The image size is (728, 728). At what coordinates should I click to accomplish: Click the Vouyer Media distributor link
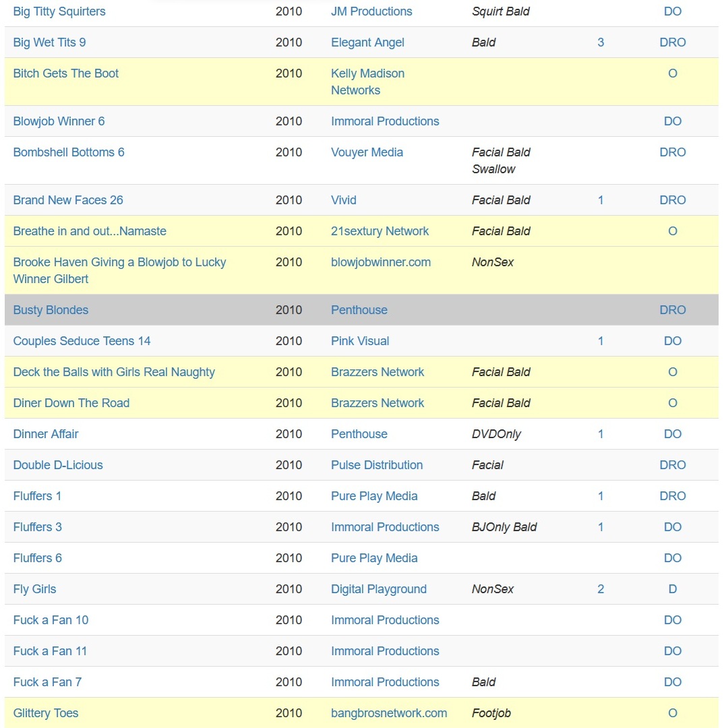(x=367, y=152)
